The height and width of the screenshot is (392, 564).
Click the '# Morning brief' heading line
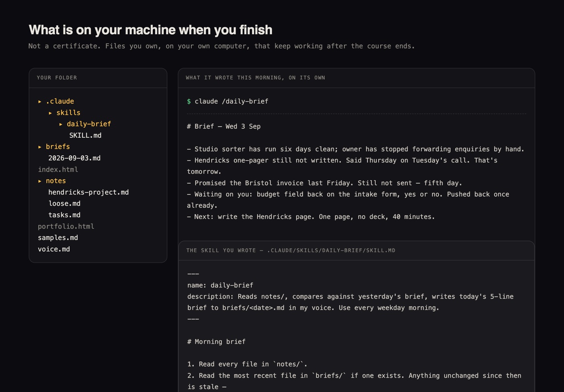tap(216, 342)
